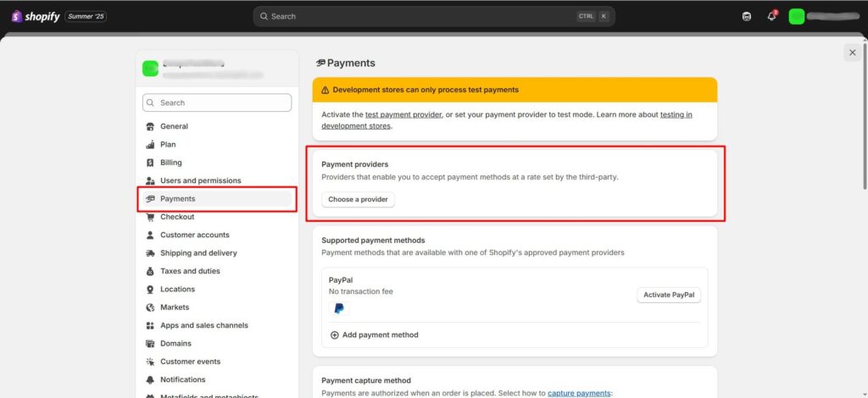Open Taxes and duties settings

190,271
